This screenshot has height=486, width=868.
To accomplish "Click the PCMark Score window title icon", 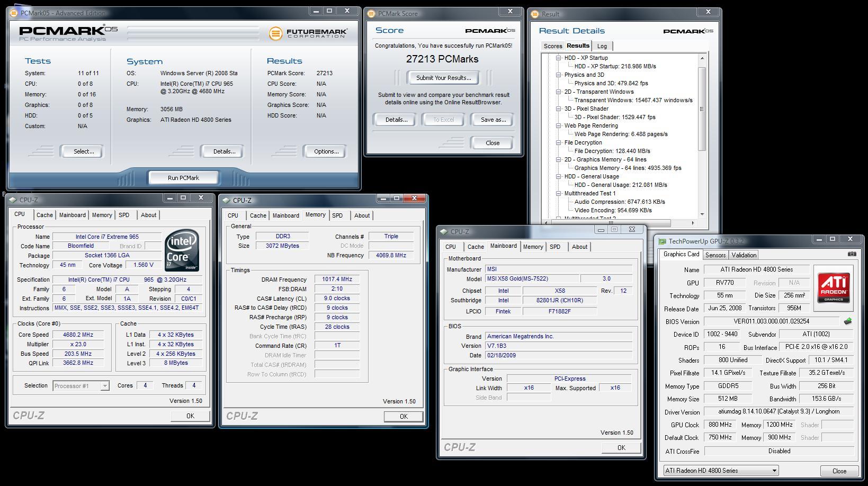I will (371, 13).
